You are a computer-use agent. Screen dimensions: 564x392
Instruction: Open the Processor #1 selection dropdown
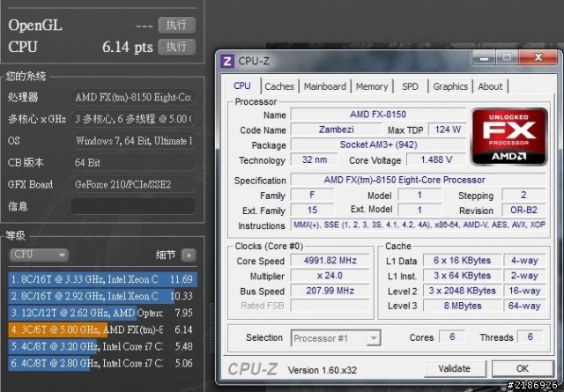(x=335, y=338)
